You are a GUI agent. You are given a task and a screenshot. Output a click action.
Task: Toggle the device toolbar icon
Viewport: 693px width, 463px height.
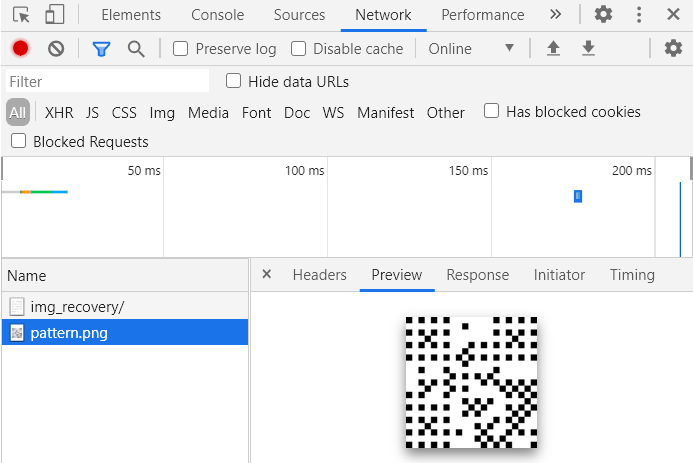pyautogui.click(x=55, y=15)
